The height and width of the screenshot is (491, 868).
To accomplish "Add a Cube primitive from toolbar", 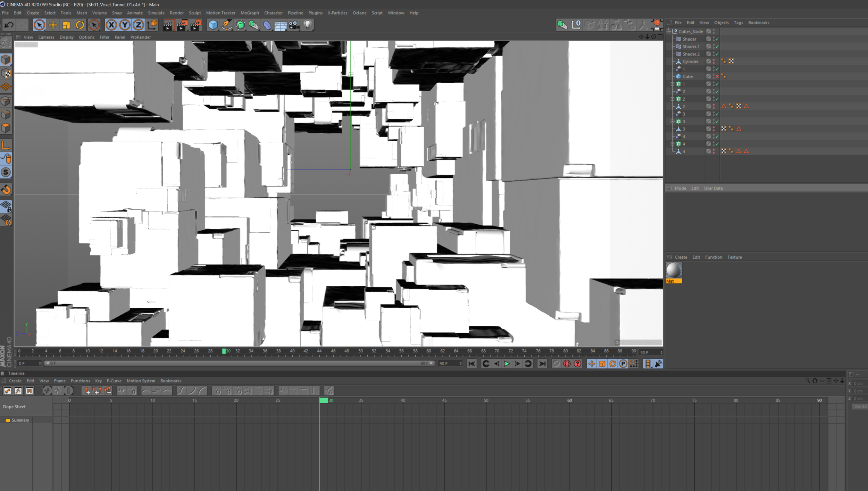I will pos(213,25).
